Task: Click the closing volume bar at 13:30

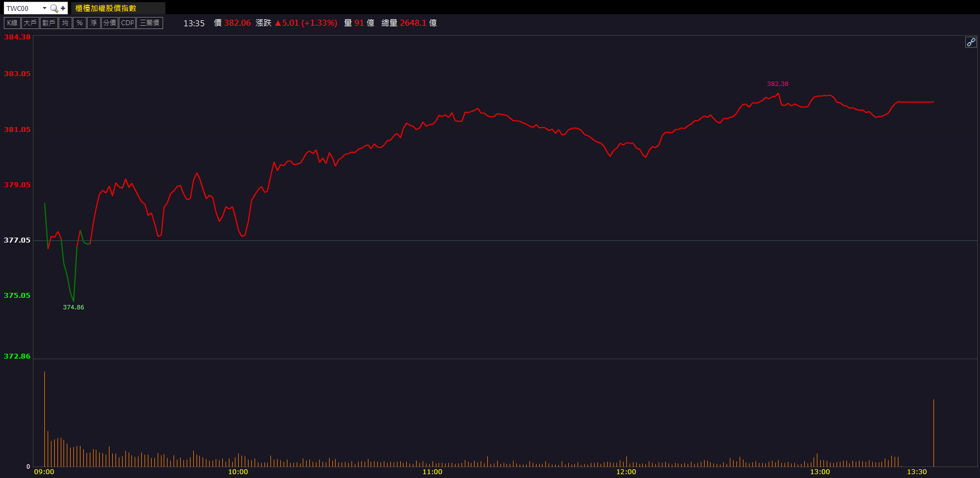Action: [933, 433]
